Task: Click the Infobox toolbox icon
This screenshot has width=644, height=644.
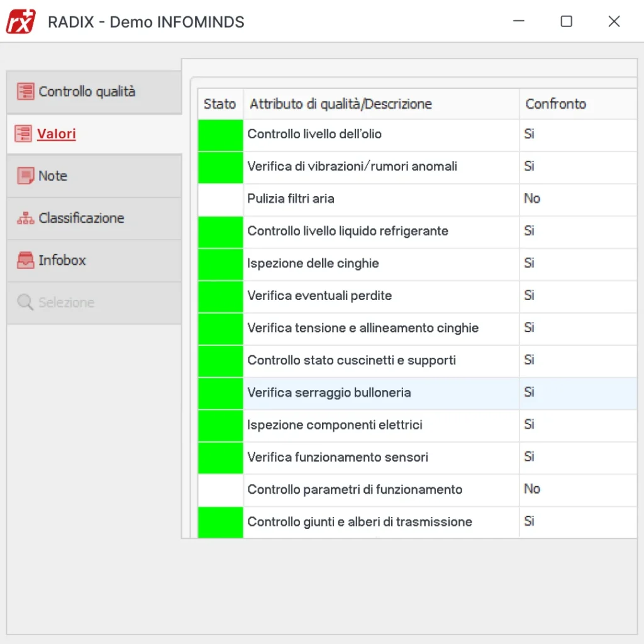Action: pyautogui.click(x=25, y=260)
